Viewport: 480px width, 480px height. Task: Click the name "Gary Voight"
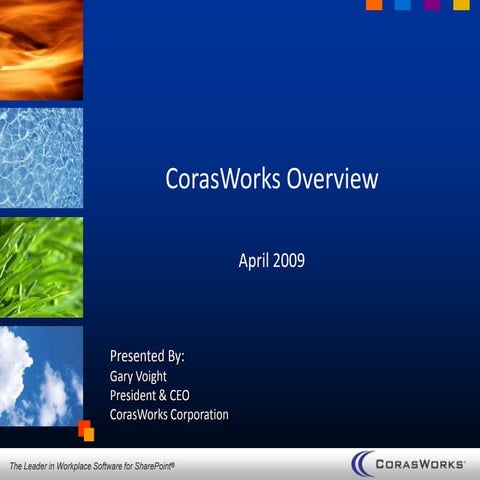138,377
